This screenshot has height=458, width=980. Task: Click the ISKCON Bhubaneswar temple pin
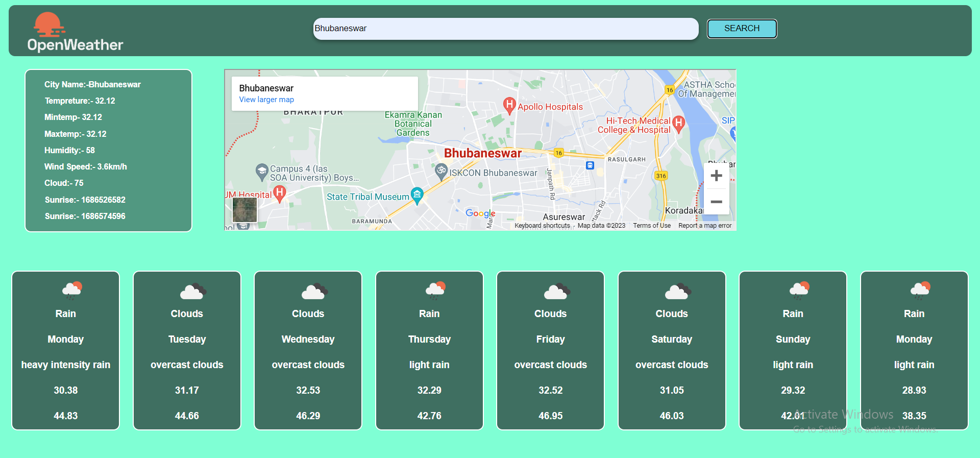[x=441, y=171]
